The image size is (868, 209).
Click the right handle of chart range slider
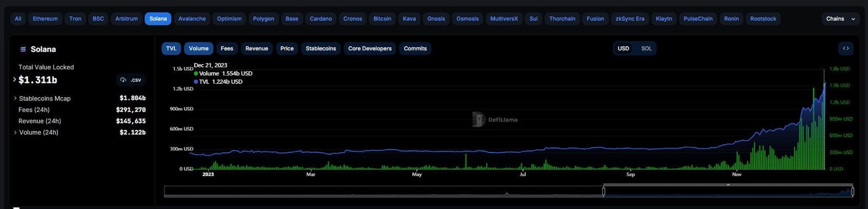(853, 192)
